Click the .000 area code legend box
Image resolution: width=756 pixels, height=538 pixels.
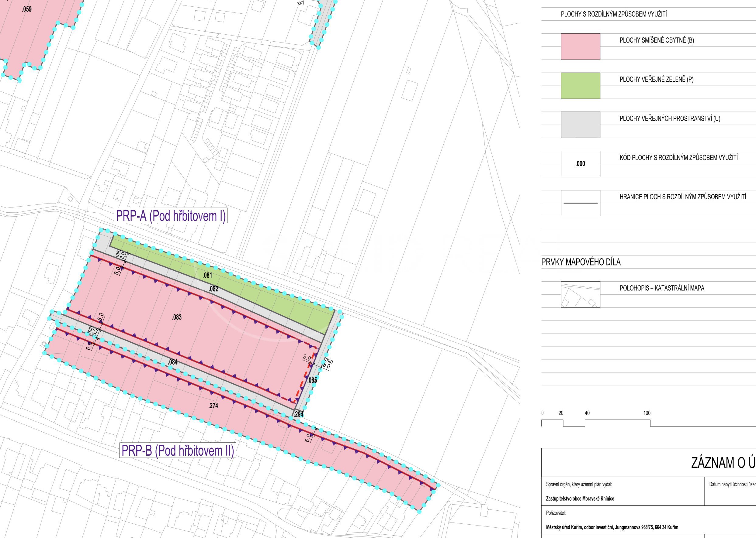click(580, 164)
